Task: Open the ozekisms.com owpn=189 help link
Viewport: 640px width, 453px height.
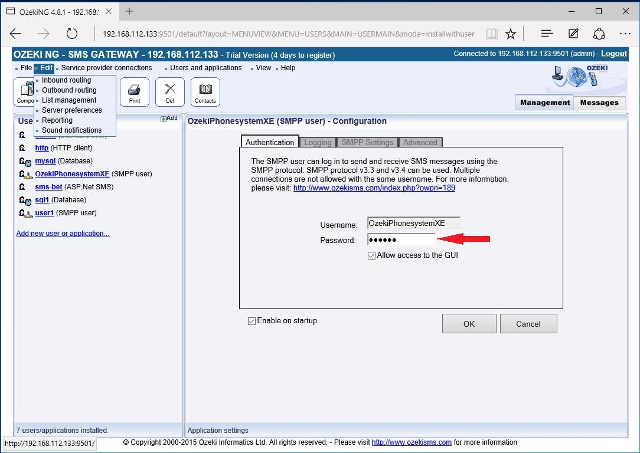Action: click(x=374, y=188)
